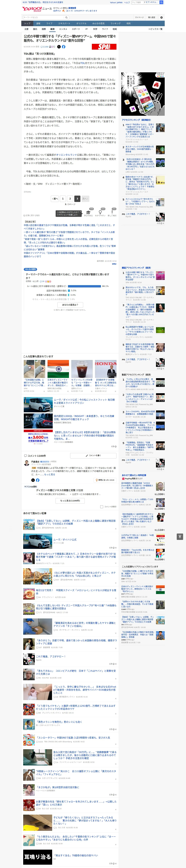Open related link 中国人訪日客の激減で白タクや闇民泊が危機
The width and height of the screenshot is (186, 868).
coord(69,227)
